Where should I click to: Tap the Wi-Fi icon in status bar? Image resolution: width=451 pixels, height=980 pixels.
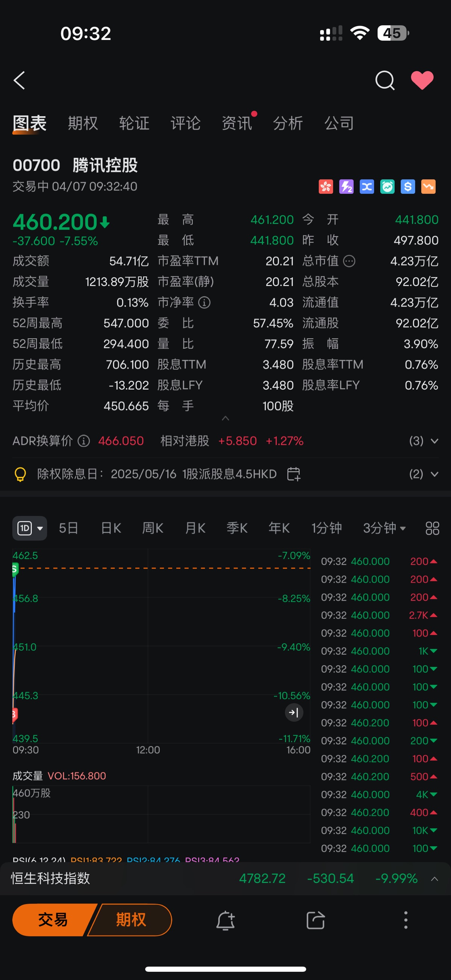coord(360,33)
